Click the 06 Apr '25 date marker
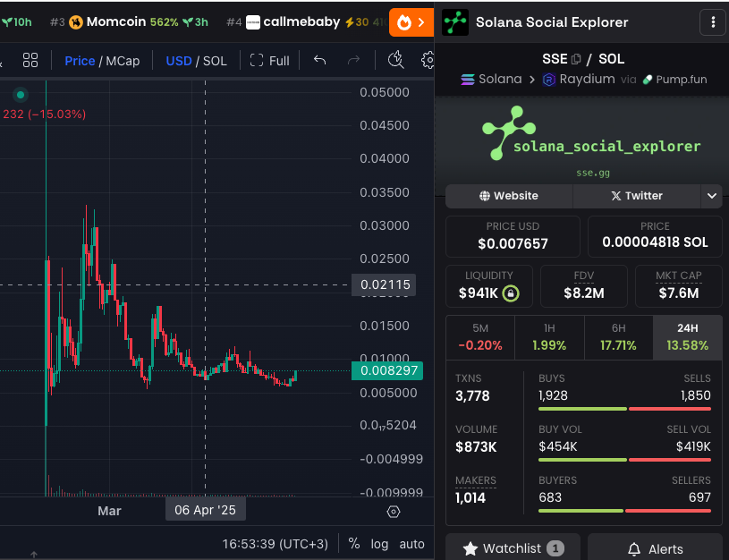 (x=205, y=508)
